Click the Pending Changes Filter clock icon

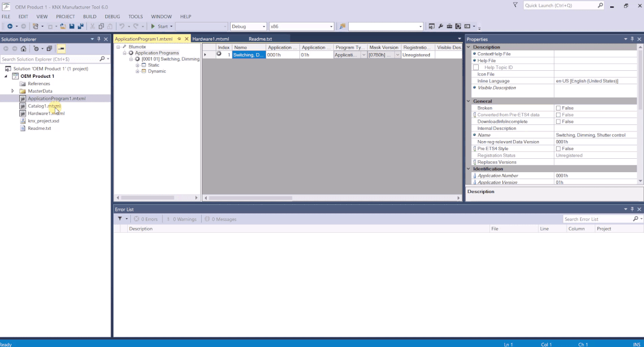[36, 48]
